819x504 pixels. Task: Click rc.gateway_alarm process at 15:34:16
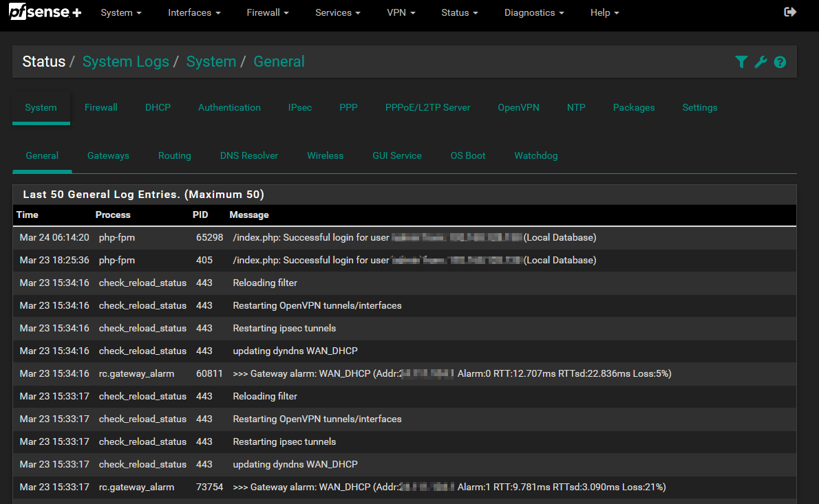[x=136, y=373]
